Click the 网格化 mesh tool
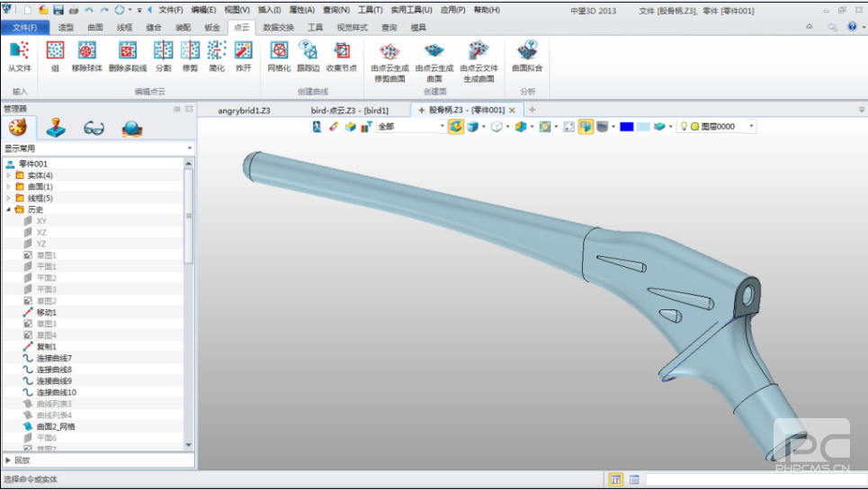The image size is (868, 490). coord(279,54)
